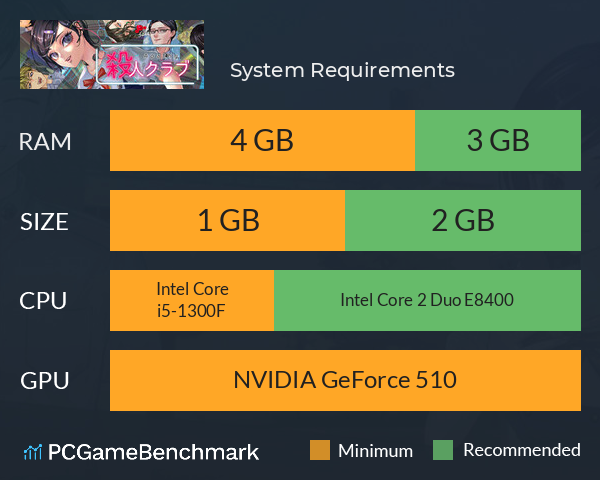
Task: Click the System Requirements heading
Action: tap(342, 70)
